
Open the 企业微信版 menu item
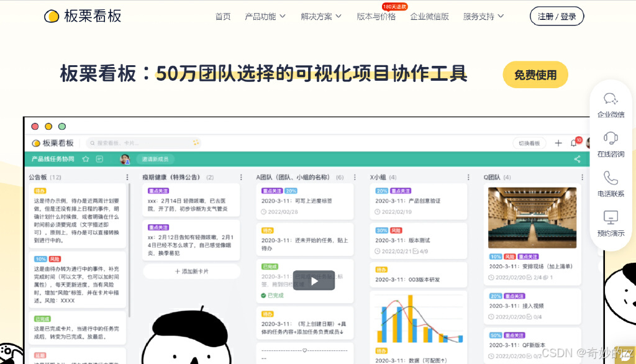click(430, 16)
